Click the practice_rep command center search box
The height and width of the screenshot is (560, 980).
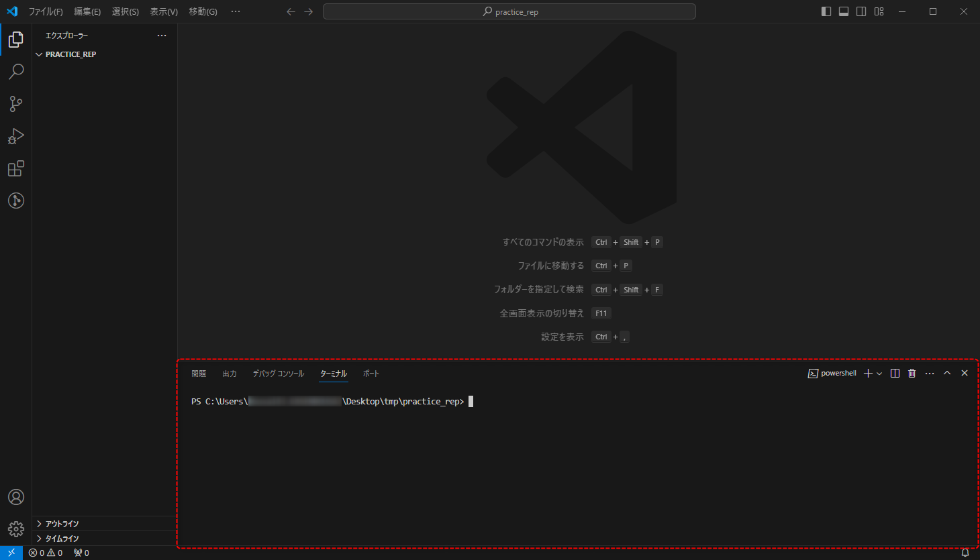pos(509,11)
